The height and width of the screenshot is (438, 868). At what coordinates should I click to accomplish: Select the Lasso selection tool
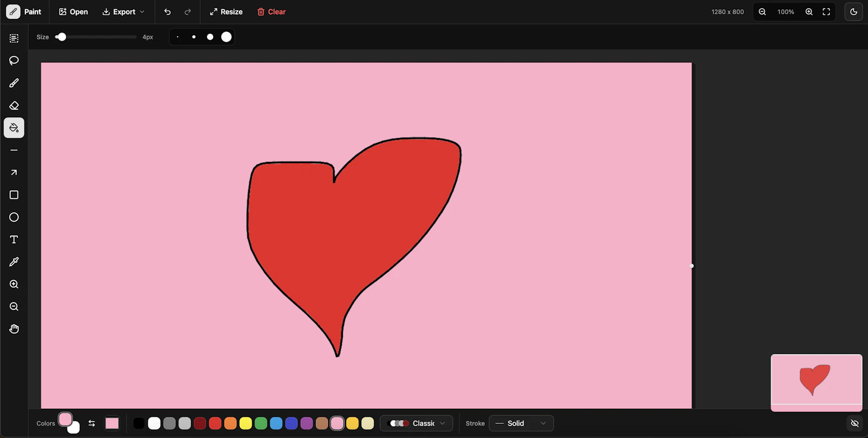[x=14, y=61]
